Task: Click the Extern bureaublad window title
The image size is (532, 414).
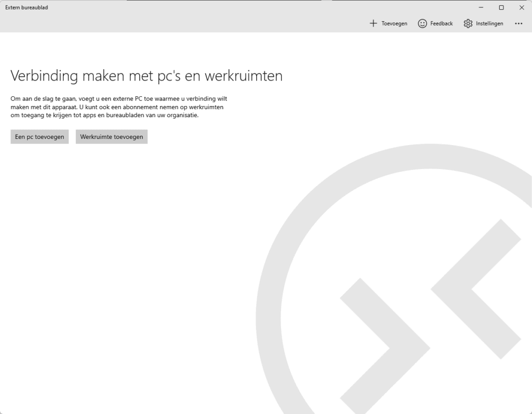Action: pyautogui.click(x=26, y=7)
